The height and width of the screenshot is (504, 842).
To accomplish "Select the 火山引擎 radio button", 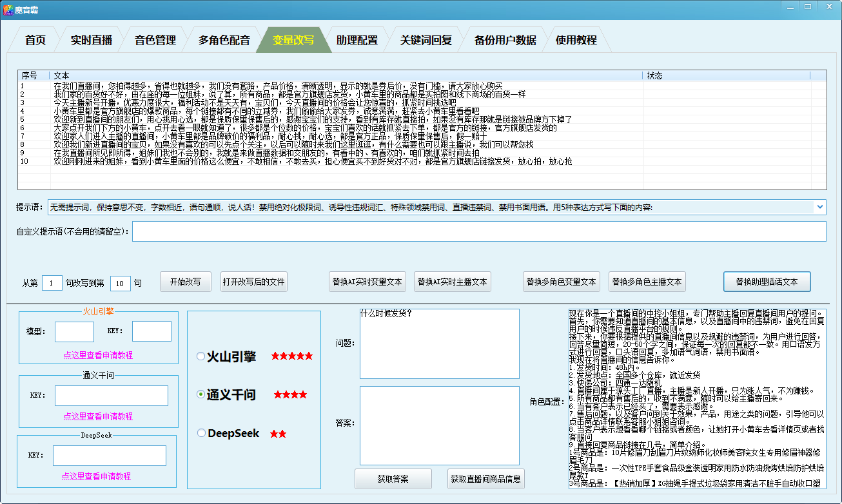I will coord(201,356).
